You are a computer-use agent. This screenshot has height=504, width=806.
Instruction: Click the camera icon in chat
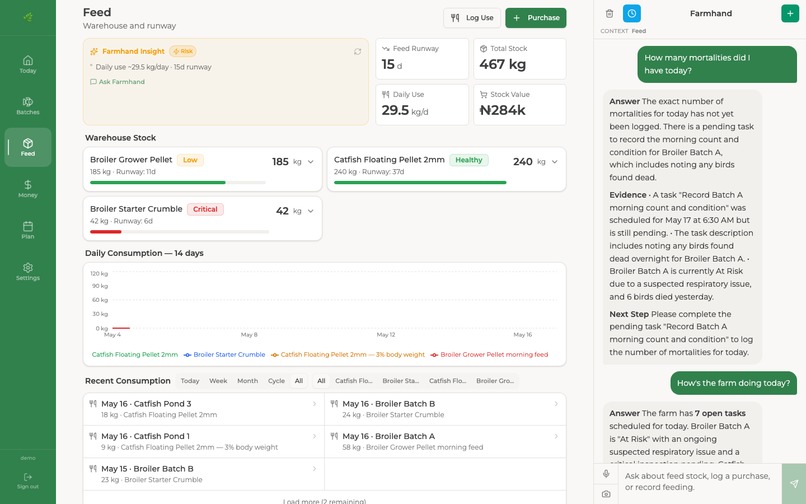pos(606,494)
